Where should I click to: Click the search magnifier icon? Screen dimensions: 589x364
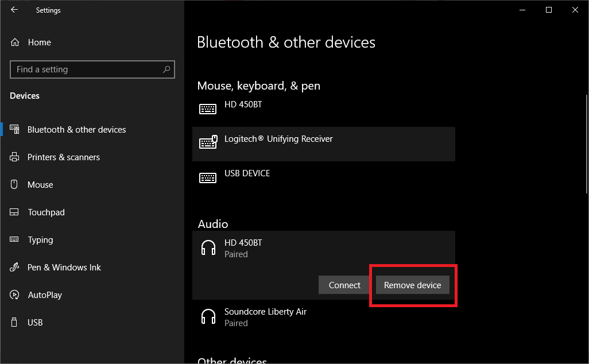click(166, 69)
